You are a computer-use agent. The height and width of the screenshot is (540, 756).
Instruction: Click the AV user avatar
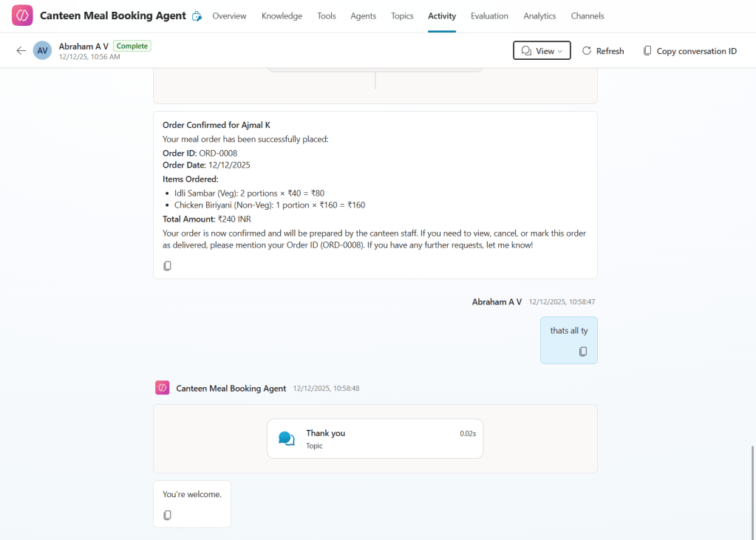click(43, 51)
